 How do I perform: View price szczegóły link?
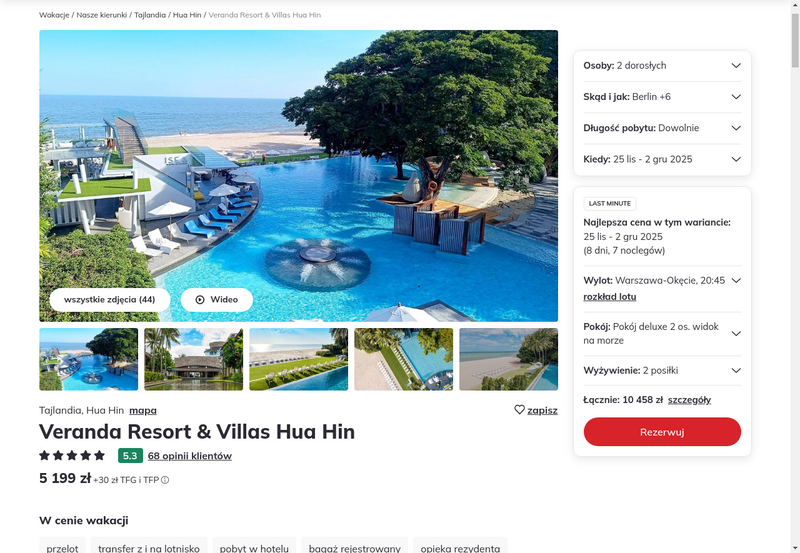tap(689, 400)
